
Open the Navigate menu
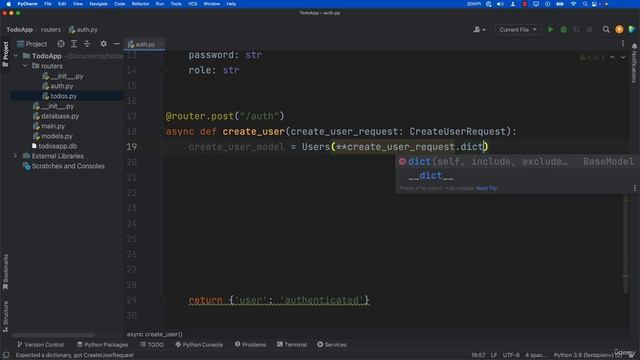98,4
